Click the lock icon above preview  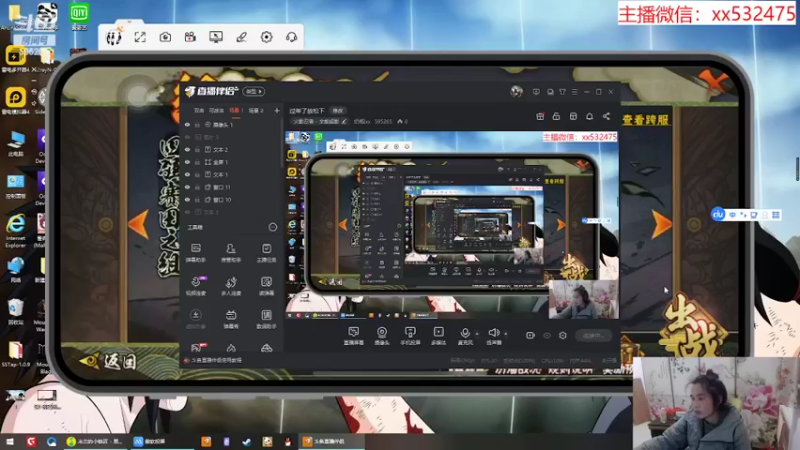click(556, 116)
